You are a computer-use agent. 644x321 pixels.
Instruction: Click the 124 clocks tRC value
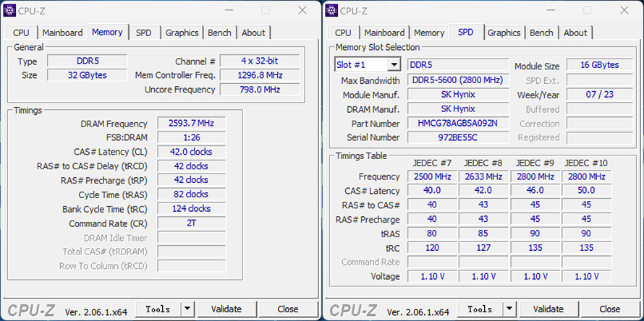pyautogui.click(x=192, y=208)
